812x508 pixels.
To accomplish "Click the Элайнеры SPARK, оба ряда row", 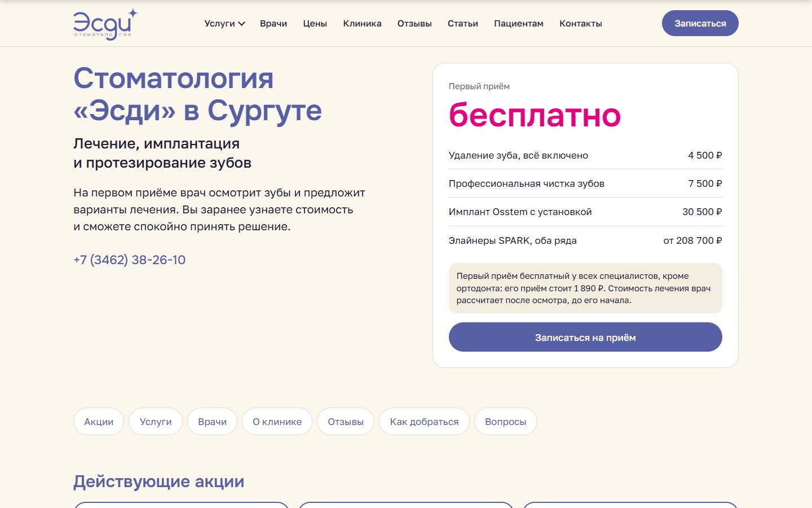I will [x=585, y=240].
